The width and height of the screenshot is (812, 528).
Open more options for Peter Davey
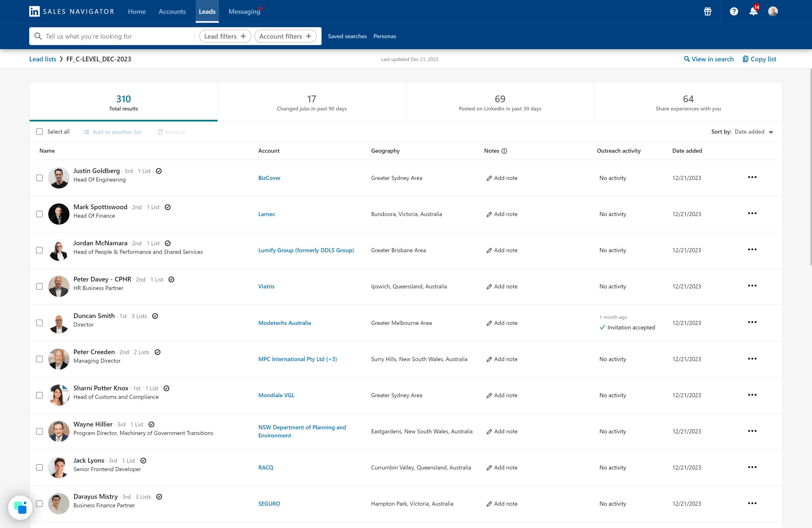pyautogui.click(x=752, y=286)
